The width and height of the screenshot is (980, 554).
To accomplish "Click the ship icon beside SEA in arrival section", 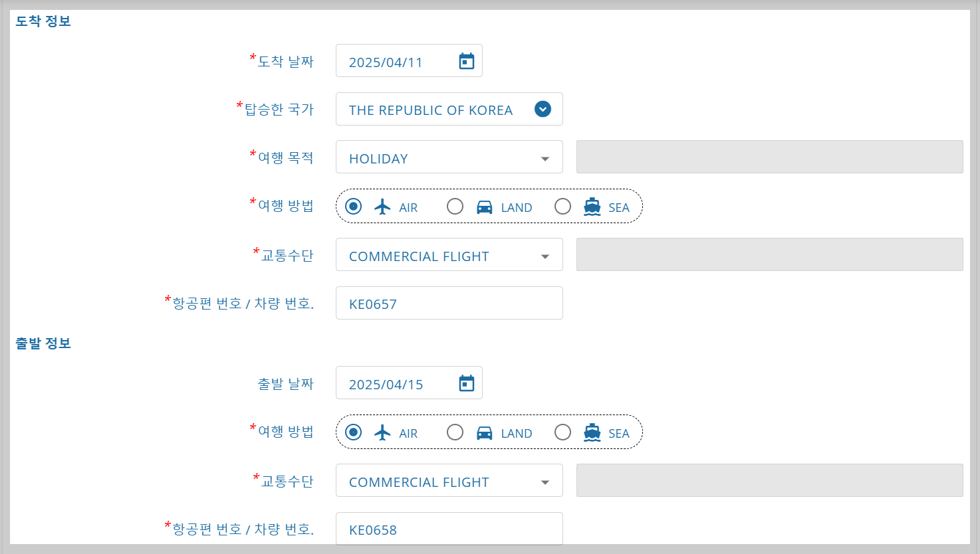I will click(591, 207).
